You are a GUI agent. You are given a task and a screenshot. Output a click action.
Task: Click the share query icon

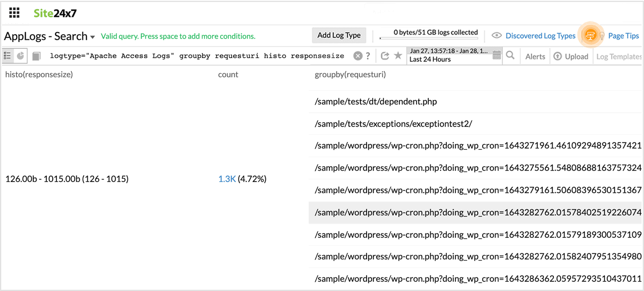tap(385, 56)
